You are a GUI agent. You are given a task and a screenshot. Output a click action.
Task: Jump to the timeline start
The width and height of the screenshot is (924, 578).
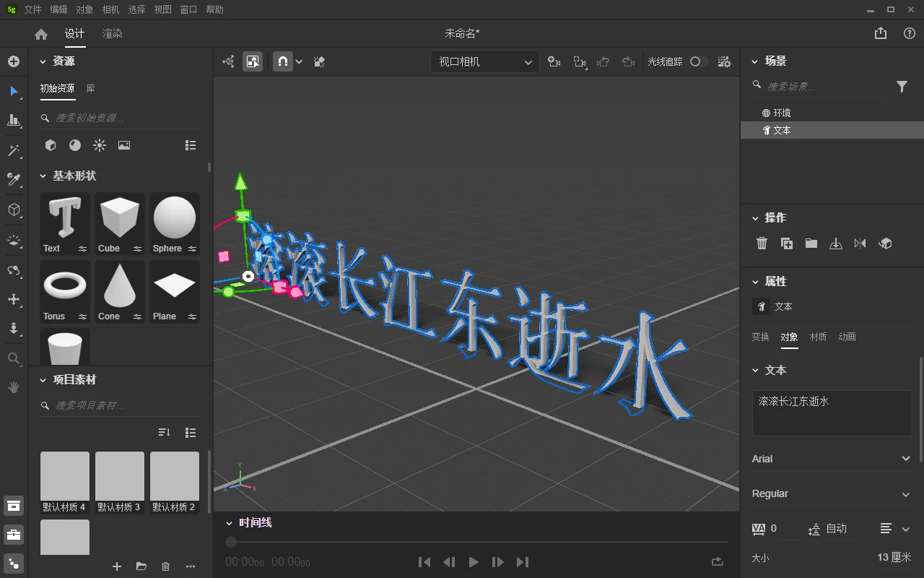click(x=424, y=562)
